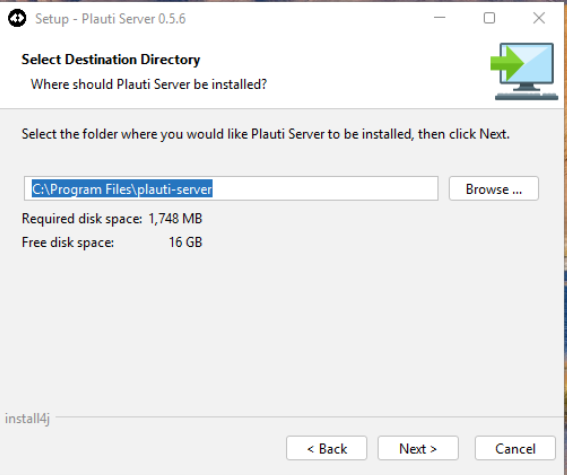
Task: Return to the previous step with Back
Action: pos(327,448)
